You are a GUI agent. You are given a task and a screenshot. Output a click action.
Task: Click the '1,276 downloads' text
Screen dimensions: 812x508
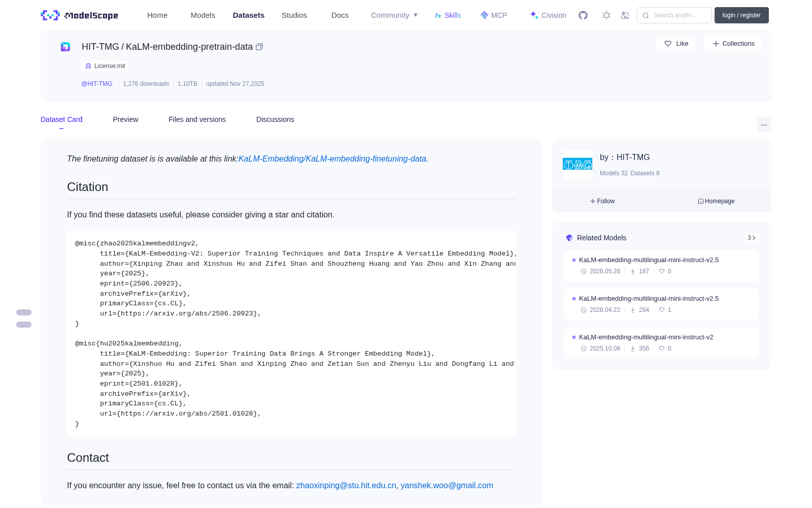146,84
